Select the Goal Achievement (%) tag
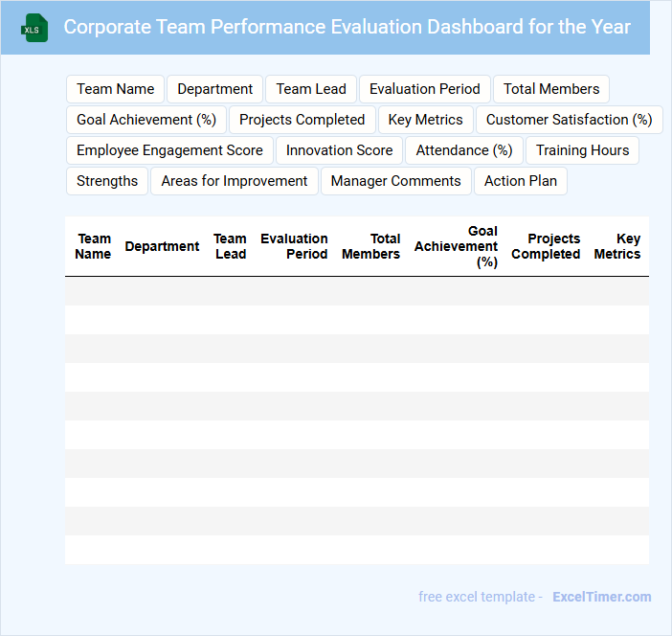The image size is (672, 636). (146, 120)
